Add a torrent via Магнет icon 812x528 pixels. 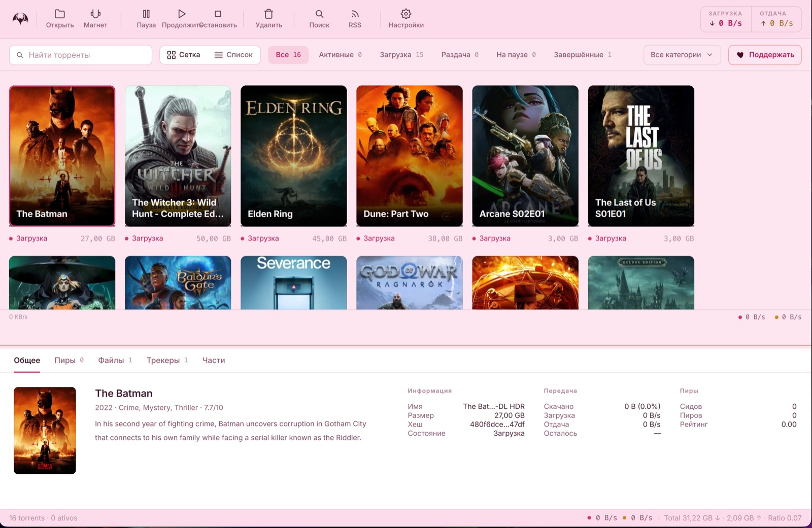(95, 14)
